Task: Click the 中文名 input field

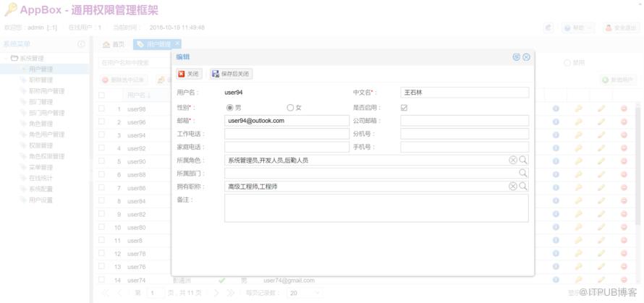Action: 465,93
